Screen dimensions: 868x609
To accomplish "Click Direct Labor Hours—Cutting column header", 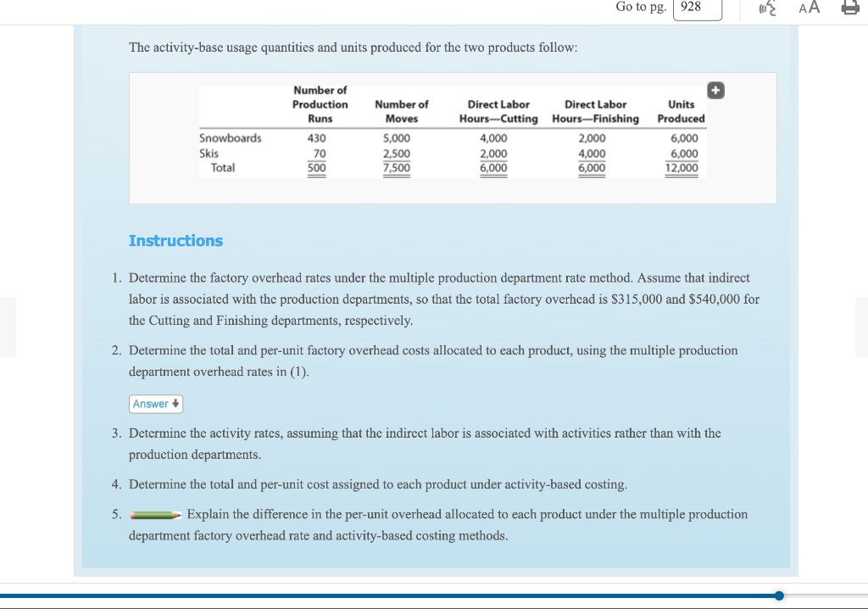I will 498,111.
